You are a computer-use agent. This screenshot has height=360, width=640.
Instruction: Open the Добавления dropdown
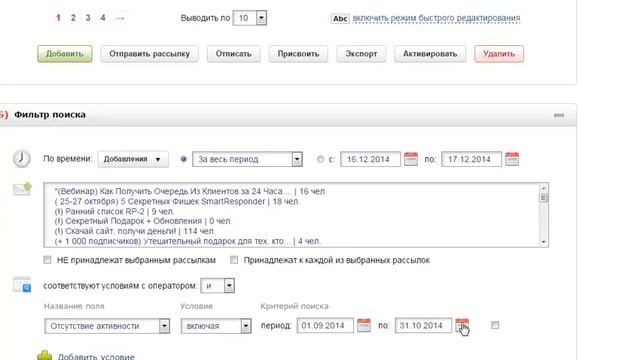click(133, 159)
